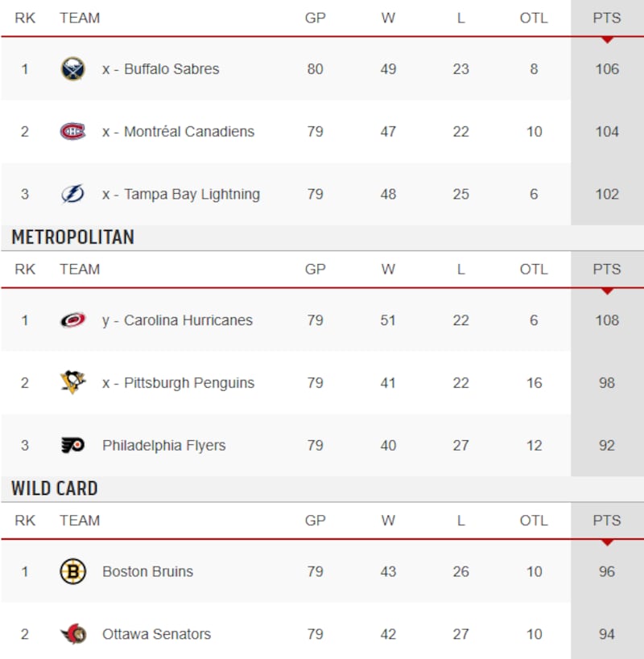644x659 pixels.
Task: Click the Montréal Canadiens logo
Action: tap(72, 132)
